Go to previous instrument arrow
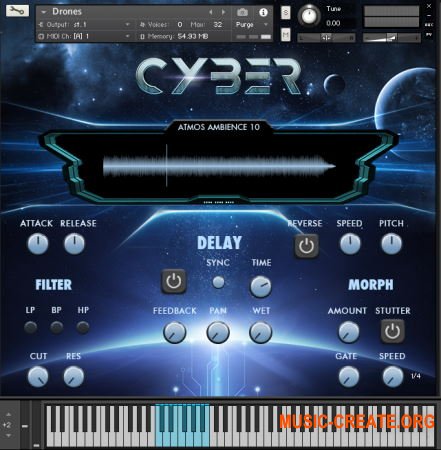The width and height of the screenshot is (441, 450). (x=211, y=12)
